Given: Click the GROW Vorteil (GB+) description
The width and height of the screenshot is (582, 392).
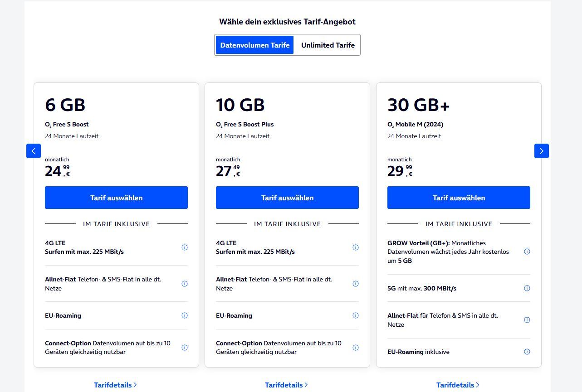Looking at the screenshot, I should [x=448, y=252].
